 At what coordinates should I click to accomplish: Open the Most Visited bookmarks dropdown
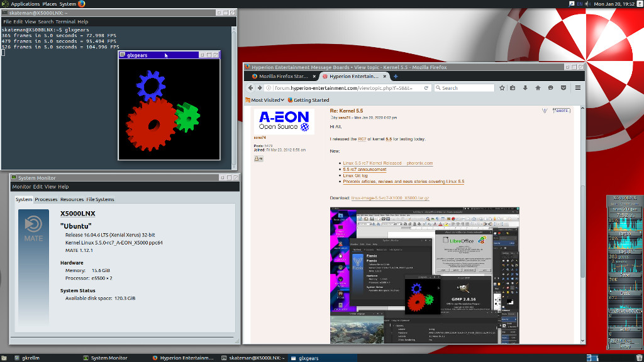click(x=265, y=100)
